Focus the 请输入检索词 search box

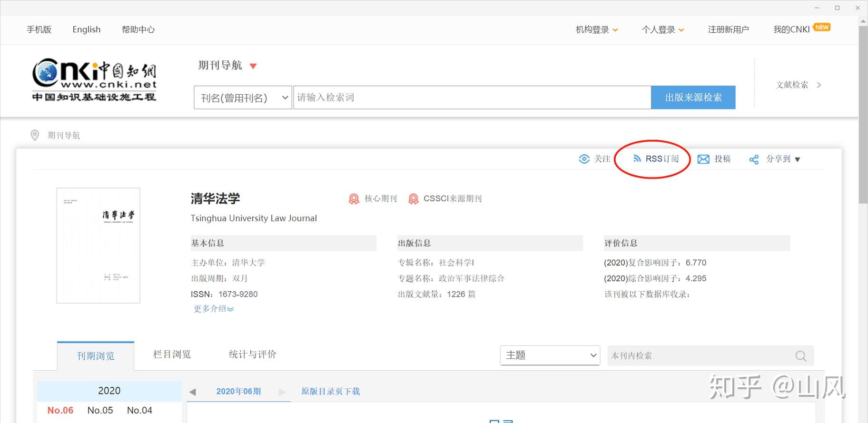point(472,98)
